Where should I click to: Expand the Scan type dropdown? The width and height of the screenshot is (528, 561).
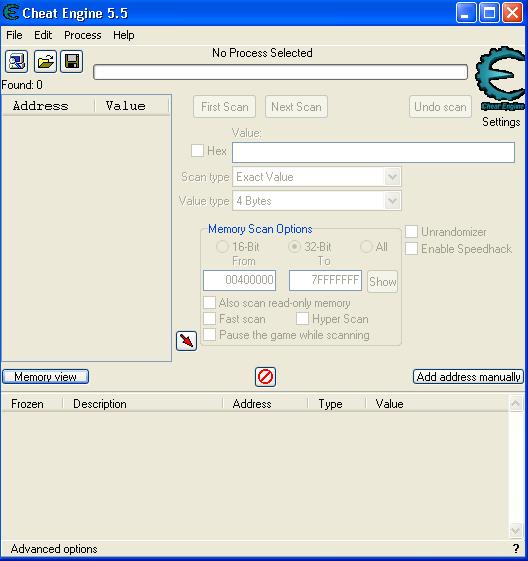[x=392, y=177]
